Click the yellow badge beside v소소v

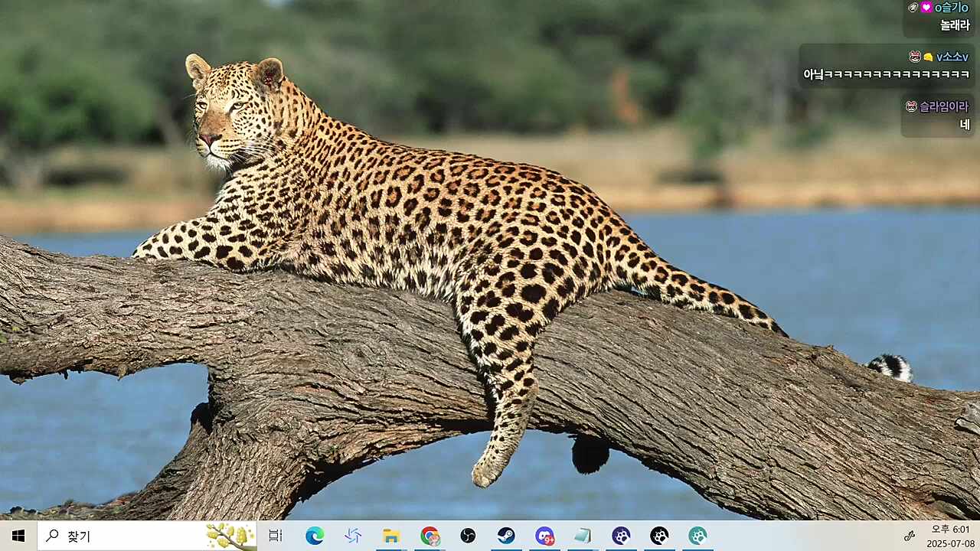[928, 57]
